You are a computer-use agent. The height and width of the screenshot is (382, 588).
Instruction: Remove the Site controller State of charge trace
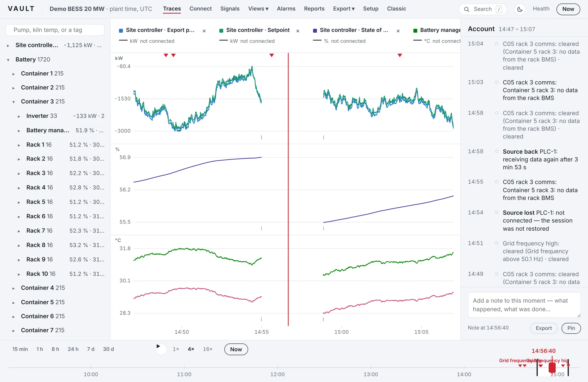pos(398,31)
